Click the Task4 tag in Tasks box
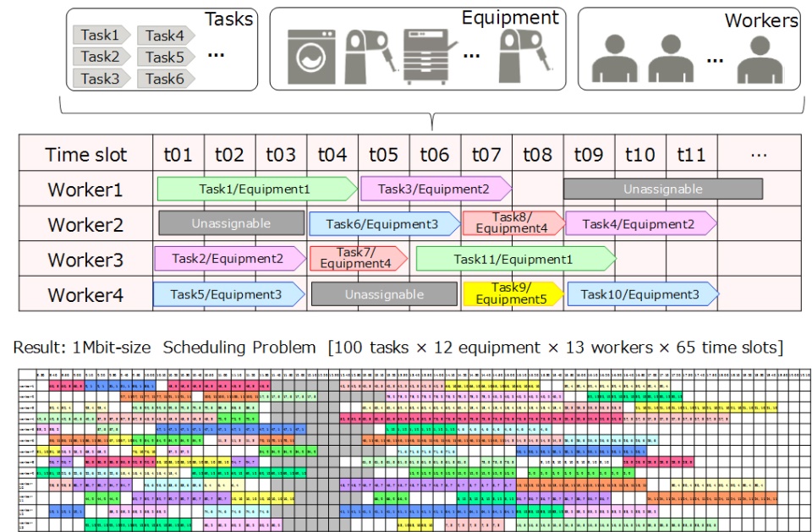The height and width of the screenshot is (532, 812). [167, 36]
